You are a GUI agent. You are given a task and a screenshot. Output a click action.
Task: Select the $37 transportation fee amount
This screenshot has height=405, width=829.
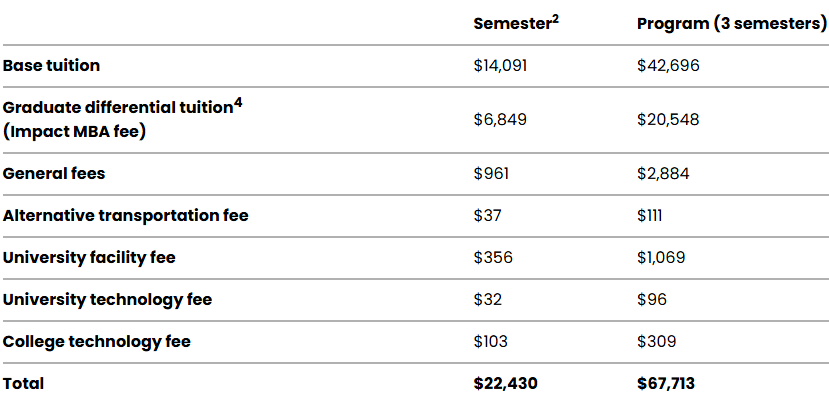[487, 215]
